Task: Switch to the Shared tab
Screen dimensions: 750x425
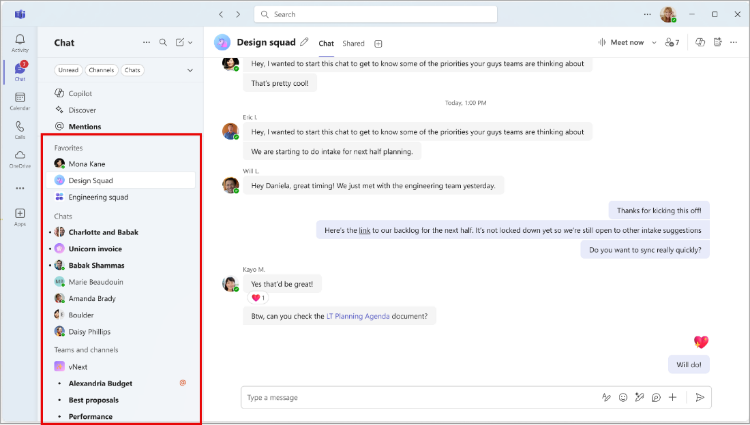Action: pyautogui.click(x=353, y=44)
